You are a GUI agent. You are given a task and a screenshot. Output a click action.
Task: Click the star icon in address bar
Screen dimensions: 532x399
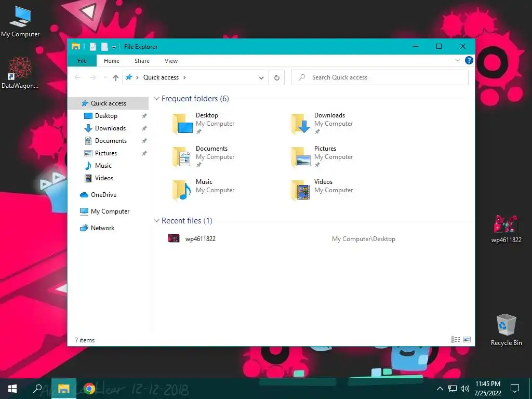pyautogui.click(x=129, y=77)
